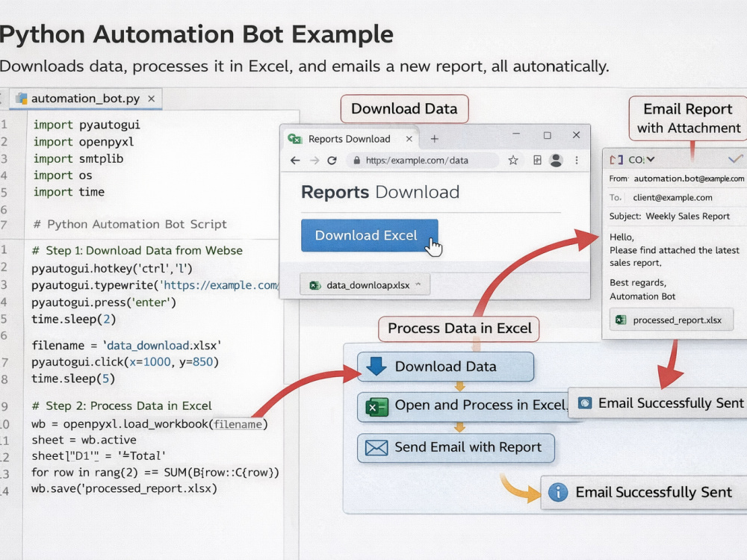Open the browser profile avatar
This screenshot has width=747, height=560.
(x=556, y=160)
